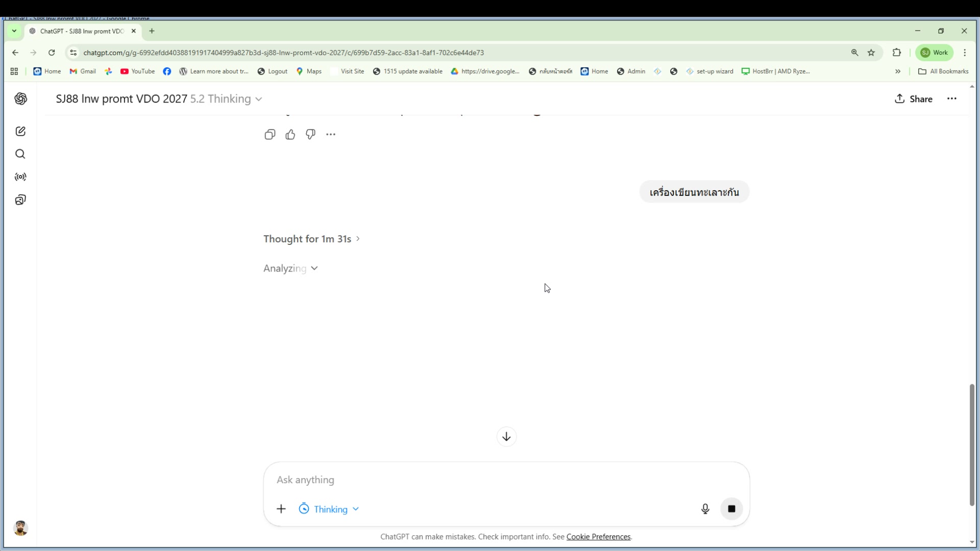Image resolution: width=980 pixels, height=551 pixels.
Task: Expand the Analyzing status chevron
Action: pyautogui.click(x=314, y=268)
